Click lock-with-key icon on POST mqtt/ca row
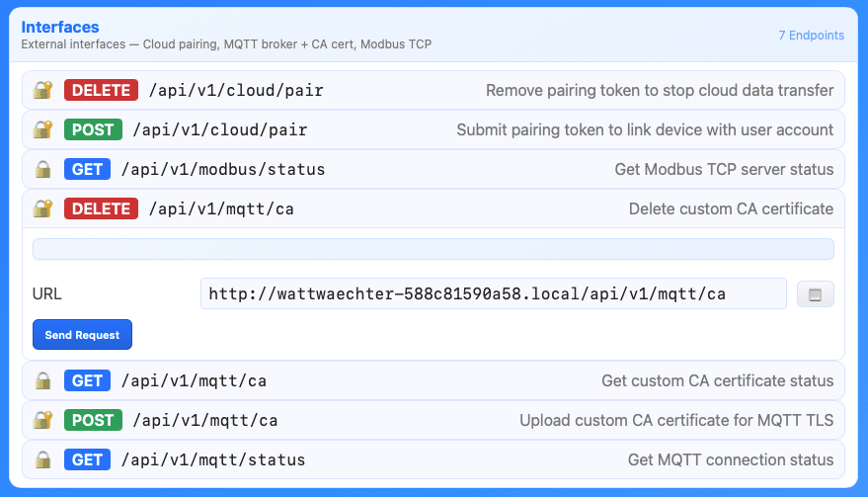The width and height of the screenshot is (868, 497). pyautogui.click(x=42, y=420)
